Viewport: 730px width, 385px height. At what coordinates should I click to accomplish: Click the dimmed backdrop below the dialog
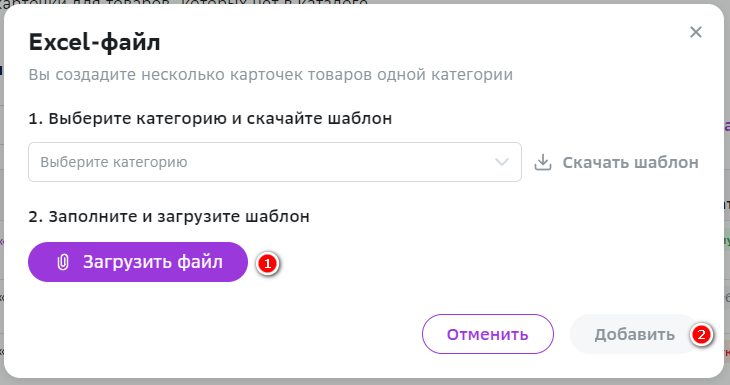coord(365,382)
